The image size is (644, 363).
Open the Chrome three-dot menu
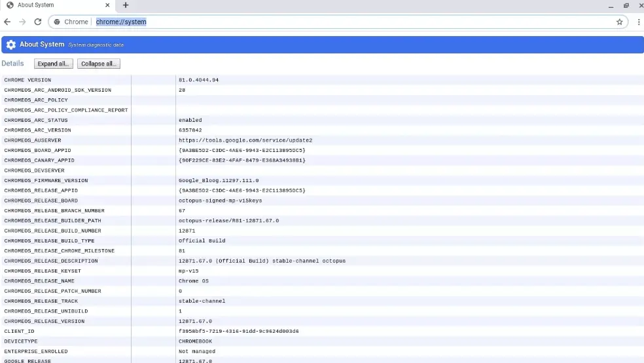(639, 22)
